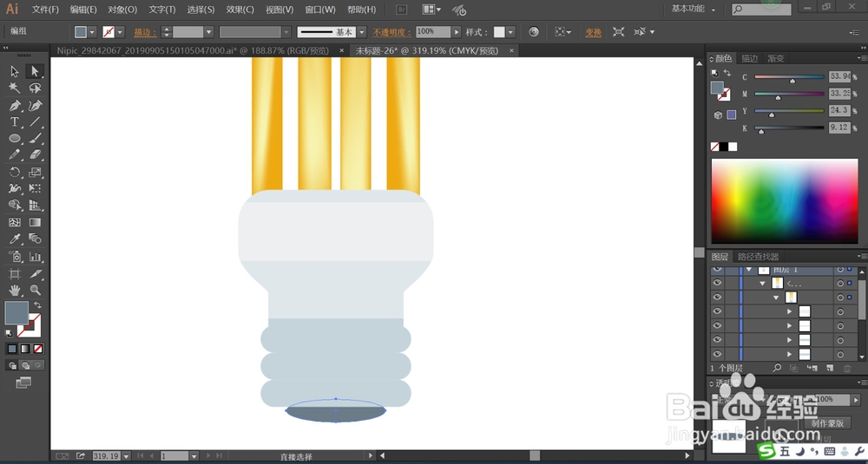
Task: Collapse the 图层 1 layer tree
Action: pos(749,270)
